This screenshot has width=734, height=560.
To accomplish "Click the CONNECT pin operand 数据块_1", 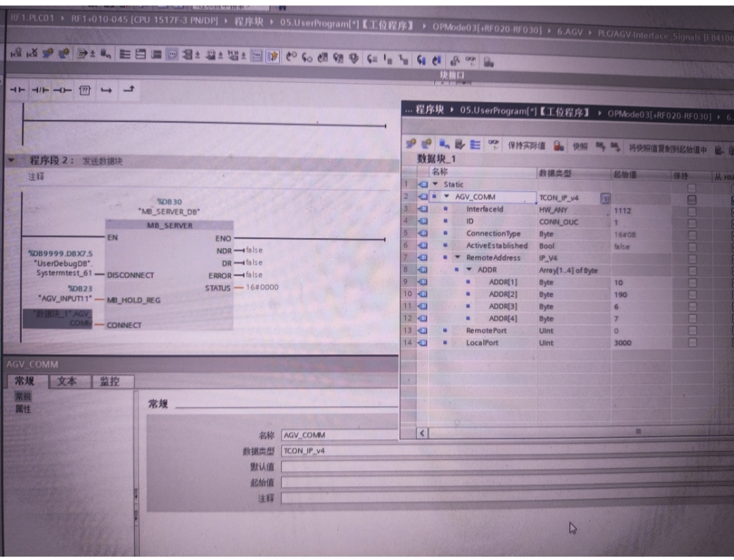I will point(58,318).
